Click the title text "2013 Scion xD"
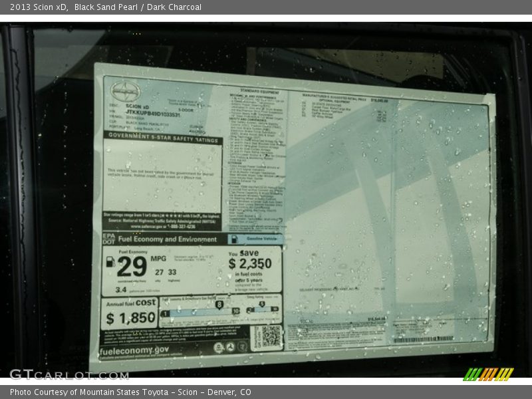532x399 pixels. point(39,7)
